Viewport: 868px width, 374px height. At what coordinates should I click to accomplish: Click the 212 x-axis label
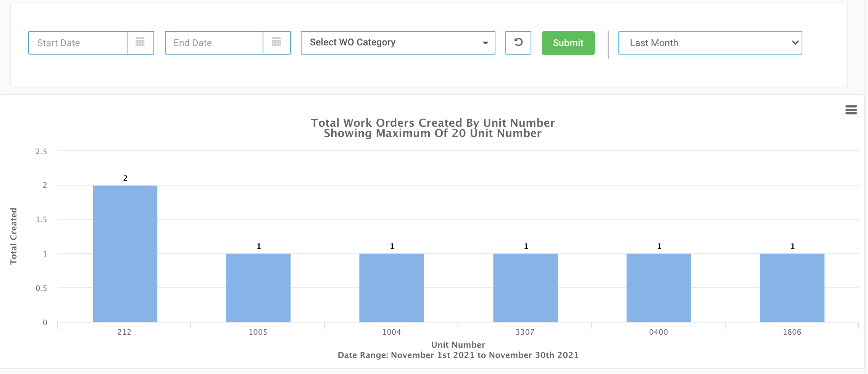pos(124,332)
